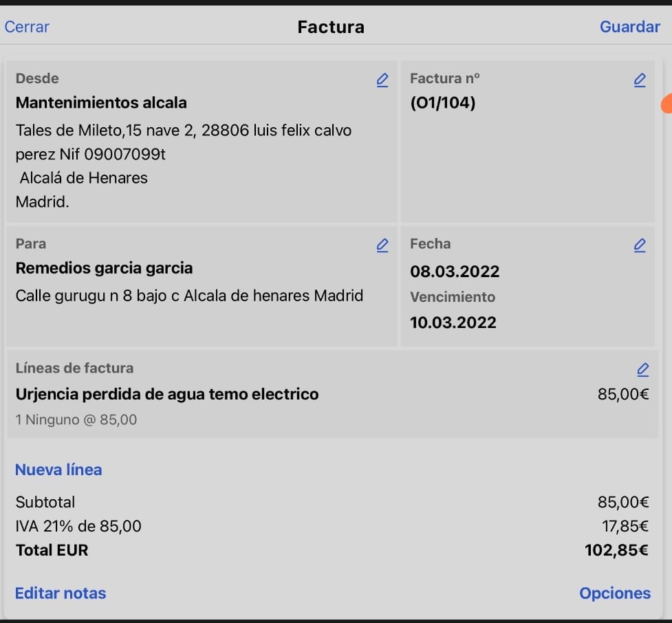The height and width of the screenshot is (623, 672).
Task: Select the sender name Mantenimientos alcala
Action: pyautogui.click(x=101, y=103)
